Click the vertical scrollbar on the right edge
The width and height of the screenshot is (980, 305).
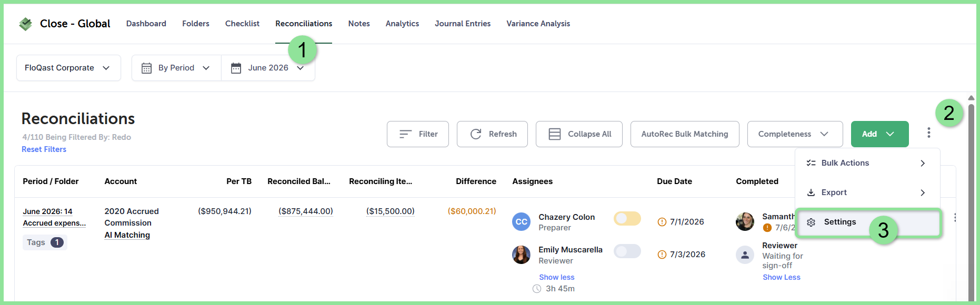[971, 200]
